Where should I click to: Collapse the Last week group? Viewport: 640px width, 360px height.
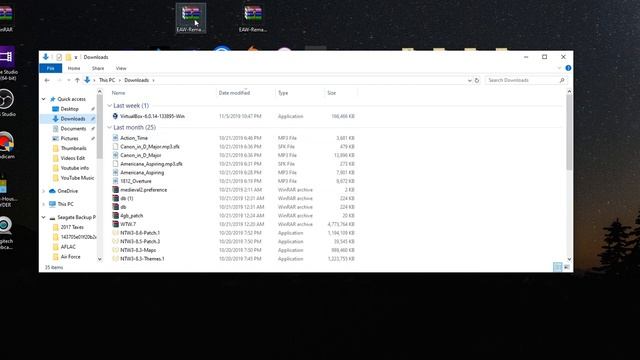point(109,106)
